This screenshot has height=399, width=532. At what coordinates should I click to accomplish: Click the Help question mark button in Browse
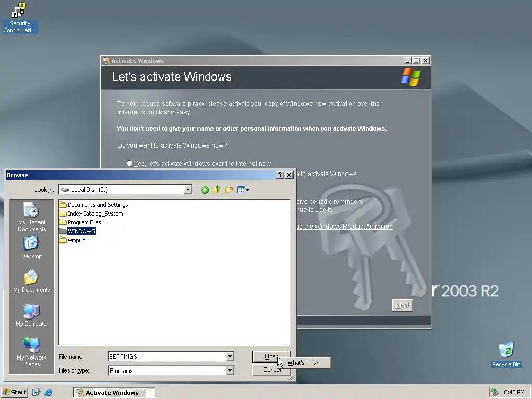[x=280, y=175]
